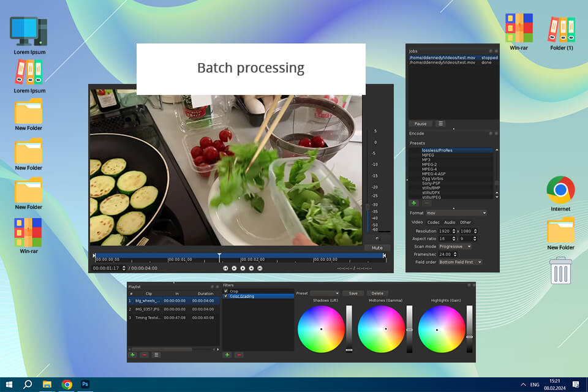Viewport: 588px width, 392px height.
Task: Add an encode preset with green plus
Action: click(413, 203)
